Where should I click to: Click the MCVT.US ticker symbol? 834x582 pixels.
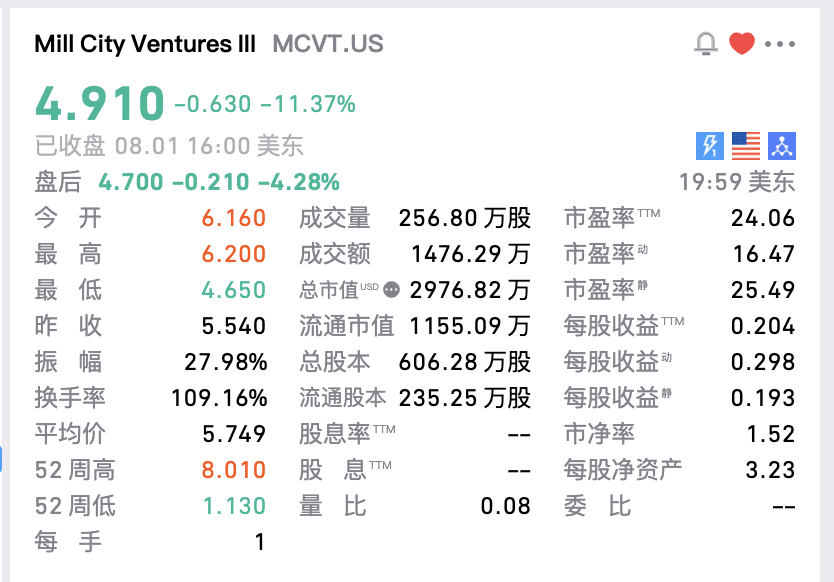[x=327, y=44]
